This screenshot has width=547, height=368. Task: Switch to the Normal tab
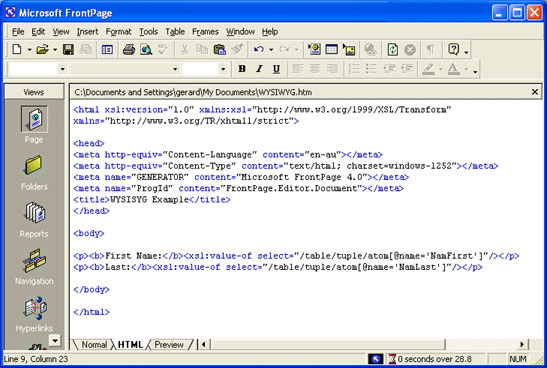pyautogui.click(x=94, y=345)
